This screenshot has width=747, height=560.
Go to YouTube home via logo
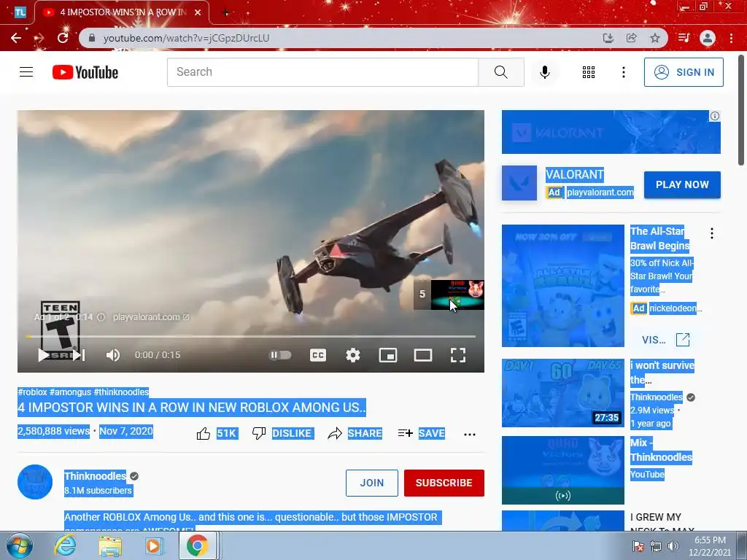85,72
